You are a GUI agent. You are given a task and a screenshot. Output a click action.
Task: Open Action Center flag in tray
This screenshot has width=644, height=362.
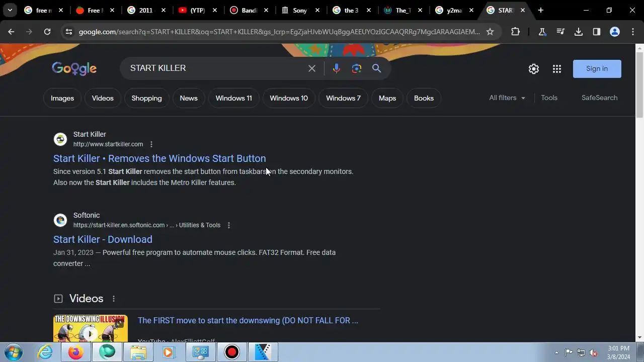pos(569,352)
